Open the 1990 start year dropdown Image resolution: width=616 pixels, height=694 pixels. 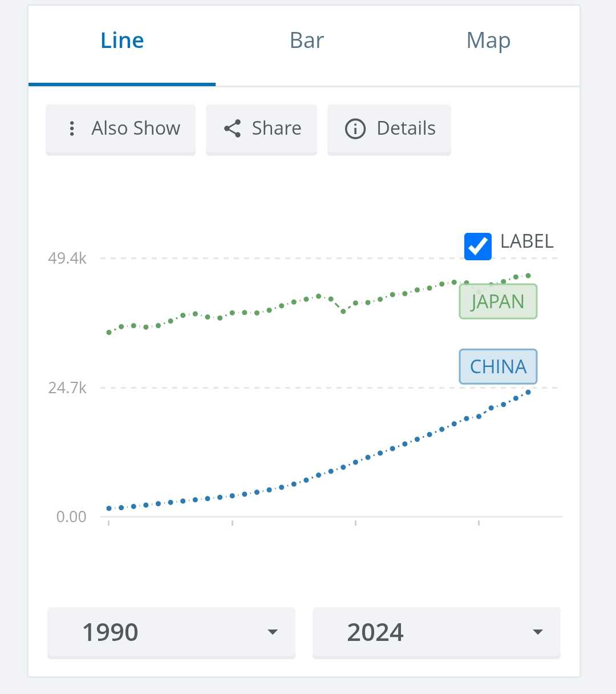[x=171, y=632]
